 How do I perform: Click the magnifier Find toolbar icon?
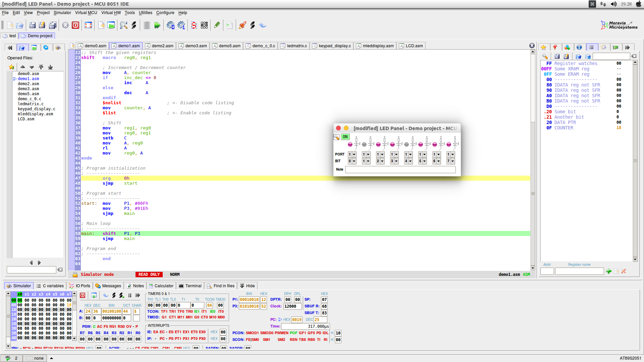(x=123, y=25)
